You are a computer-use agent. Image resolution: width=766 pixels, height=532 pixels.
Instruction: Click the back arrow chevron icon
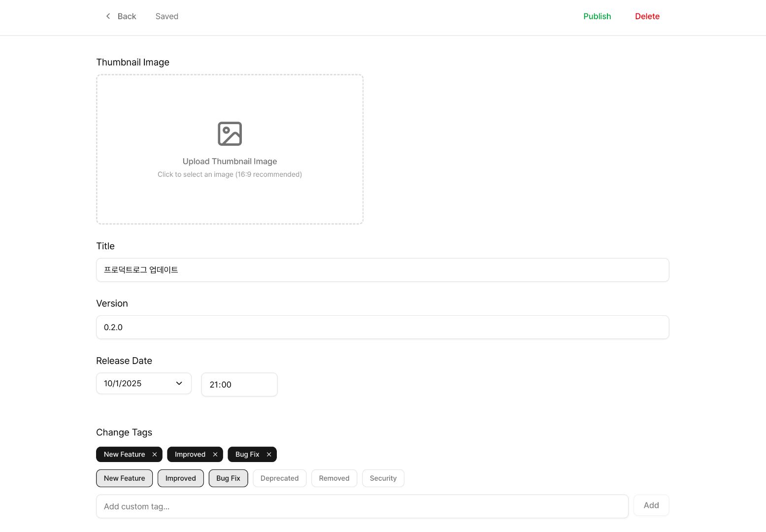(108, 16)
